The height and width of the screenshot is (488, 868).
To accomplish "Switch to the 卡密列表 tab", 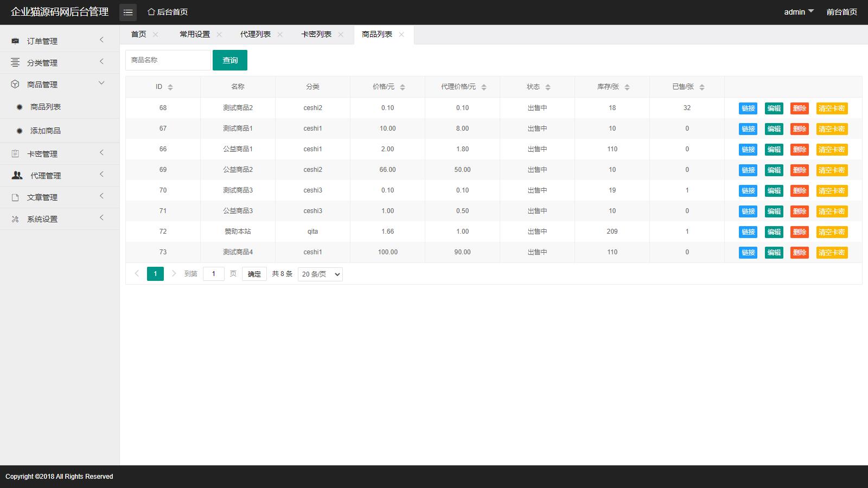I will 316,34.
